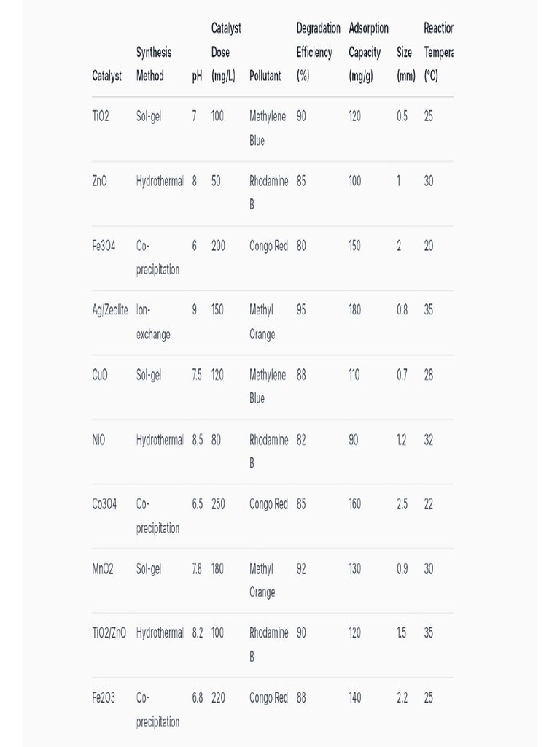Click the Adsorption Capacity (mg/g) header
The height and width of the screenshot is (747, 560).
pos(368,52)
